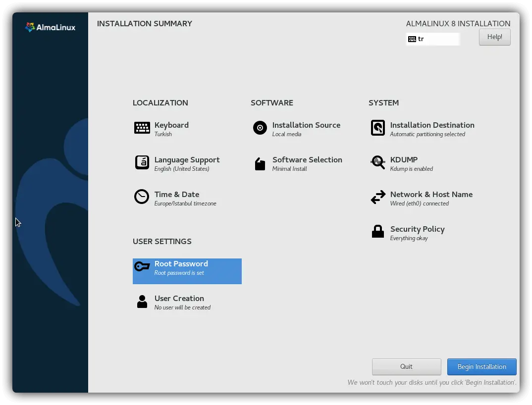Click the User Creation person icon

click(142, 301)
